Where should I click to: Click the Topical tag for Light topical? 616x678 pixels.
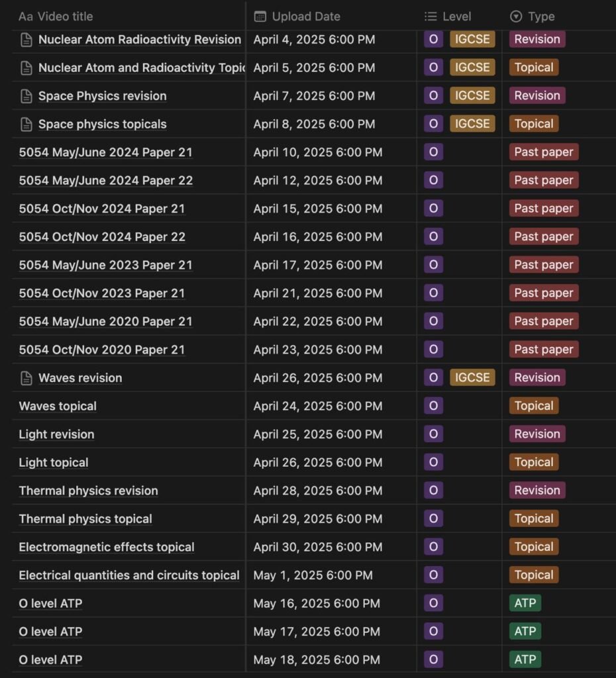click(534, 461)
